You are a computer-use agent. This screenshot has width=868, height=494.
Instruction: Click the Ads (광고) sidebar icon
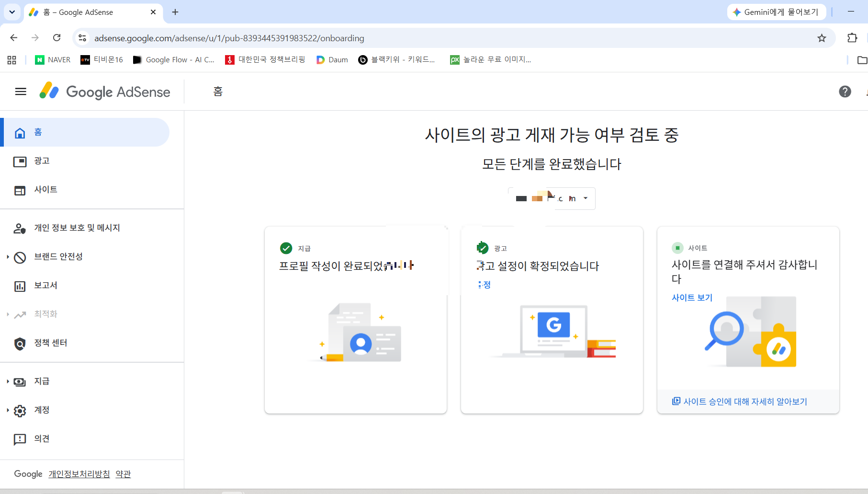tap(20, 161)
